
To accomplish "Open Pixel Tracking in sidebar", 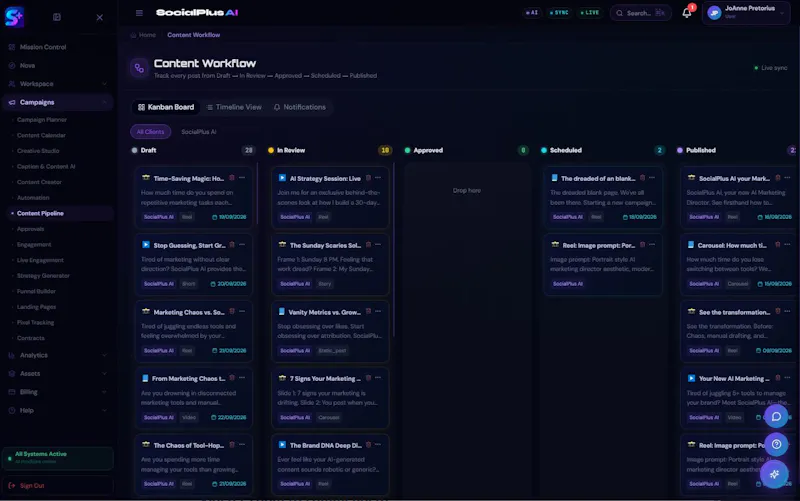I will click(x=35, y=322).
